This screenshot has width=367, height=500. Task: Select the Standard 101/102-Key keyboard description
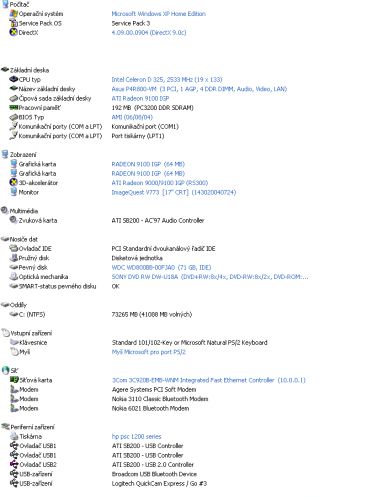[190, 342]
